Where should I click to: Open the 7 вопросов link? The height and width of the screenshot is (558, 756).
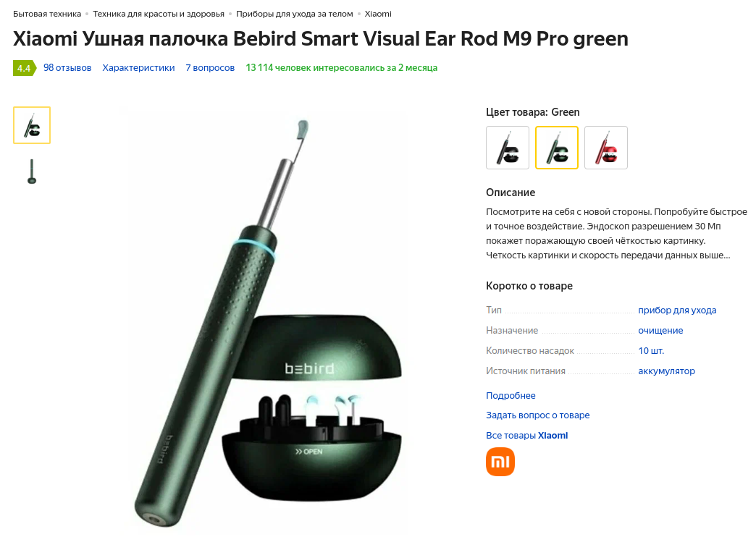point(210,68)
